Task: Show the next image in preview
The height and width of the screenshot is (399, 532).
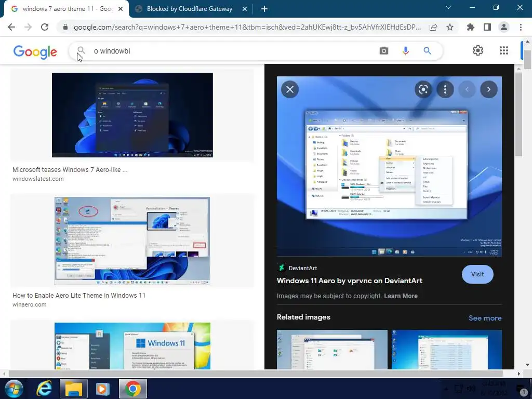Action: click(x=488, y=89)
